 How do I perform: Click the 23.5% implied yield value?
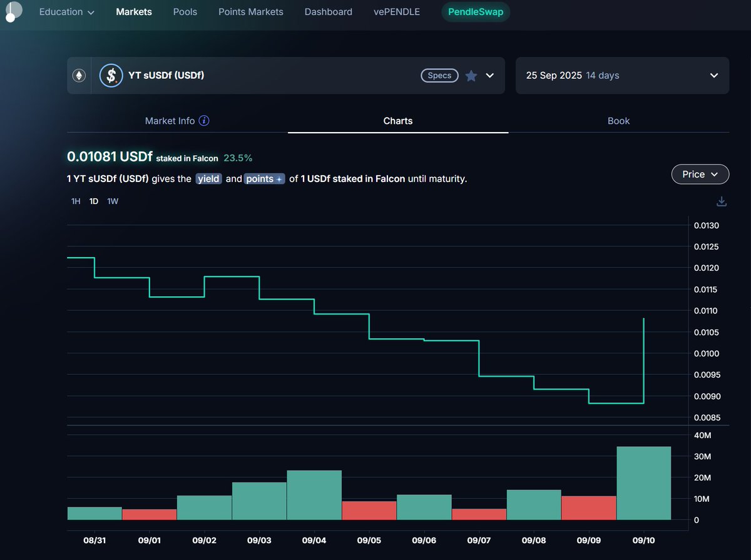click(x=238, y=158)
